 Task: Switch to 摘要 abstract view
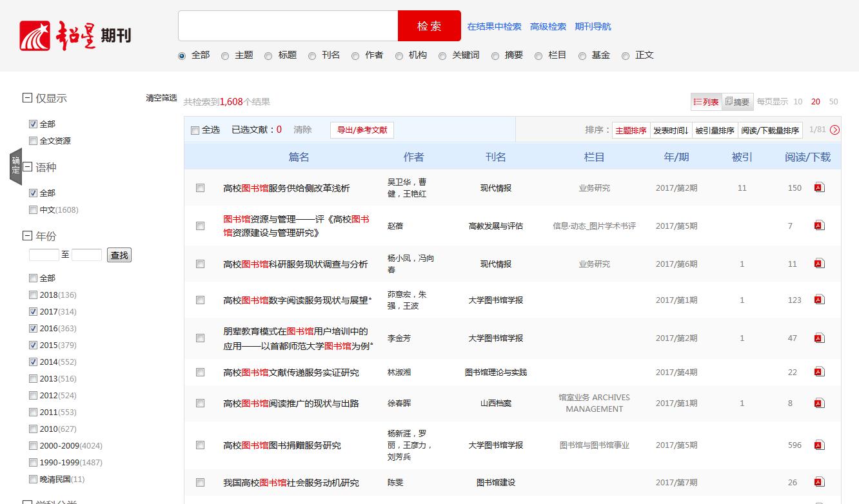click(x=737, y=102)
